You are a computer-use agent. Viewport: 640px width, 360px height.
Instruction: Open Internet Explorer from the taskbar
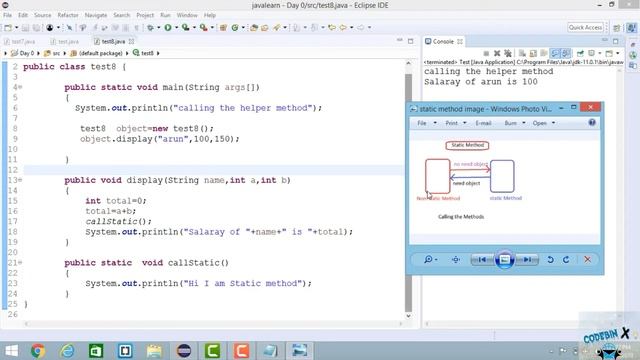pos(67,351)
